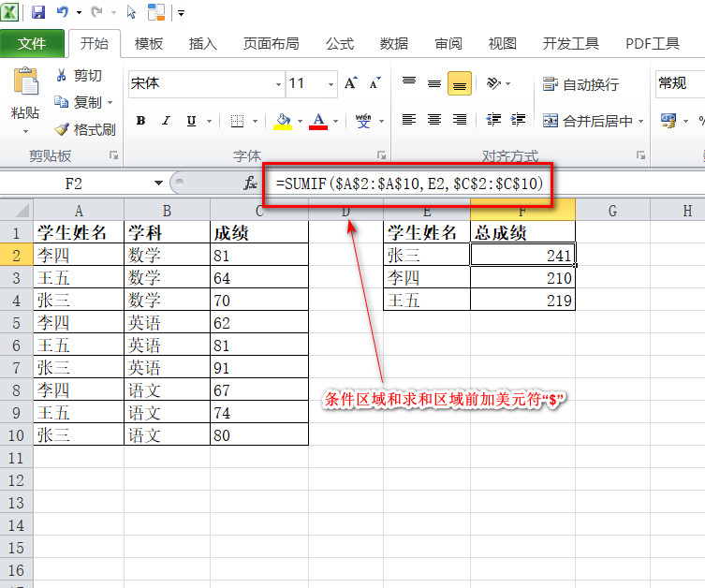Select center horizontal text alignment
This screenshot has height=588, width=705.
pyautogui.click(x=434, y=120)
